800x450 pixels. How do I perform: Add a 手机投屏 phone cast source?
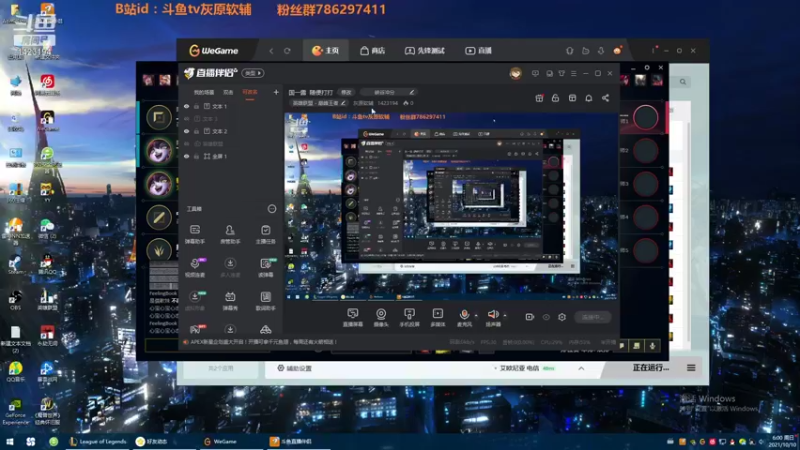(x=409, y=317)
